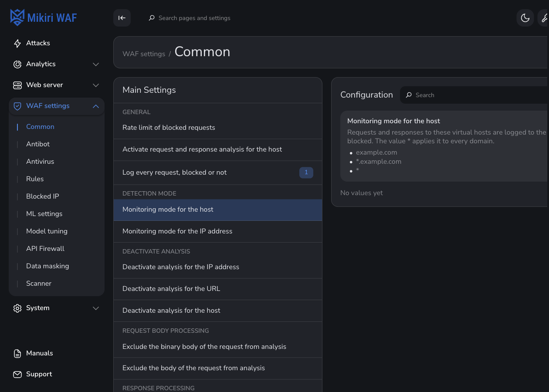Open the Scanner page

39,284
